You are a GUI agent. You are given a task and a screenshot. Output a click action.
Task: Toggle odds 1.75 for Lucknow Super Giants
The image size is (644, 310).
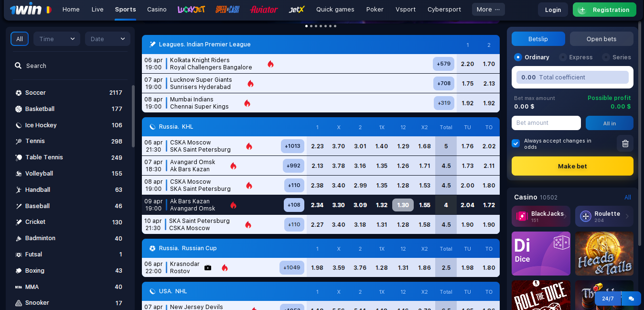click(468, 83)
